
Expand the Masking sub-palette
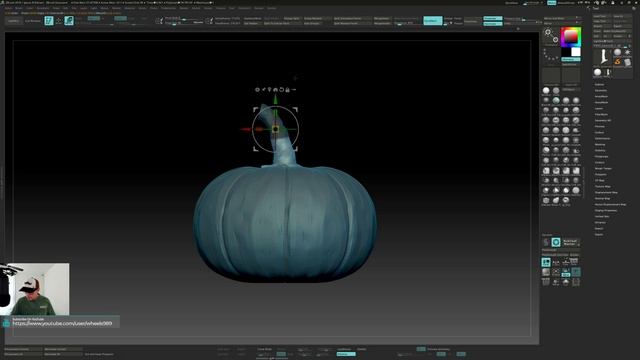(x=600, y=144)
